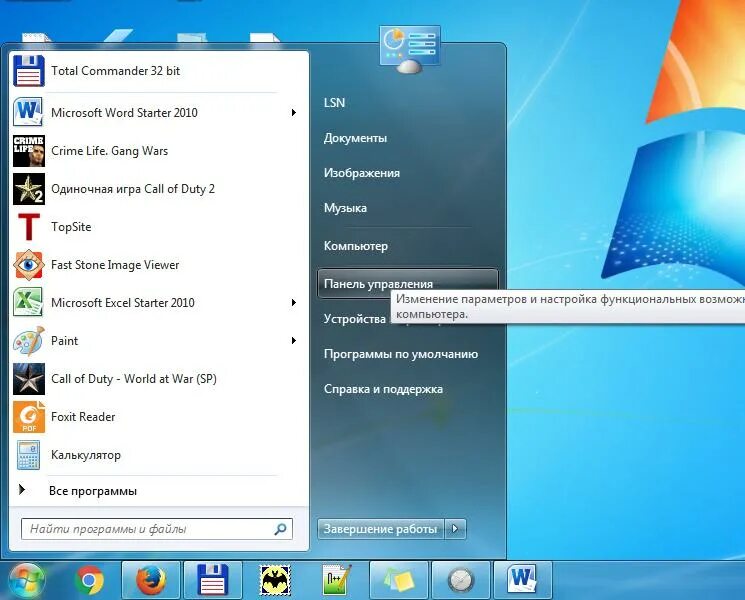Click Все программы

[93, 491]
